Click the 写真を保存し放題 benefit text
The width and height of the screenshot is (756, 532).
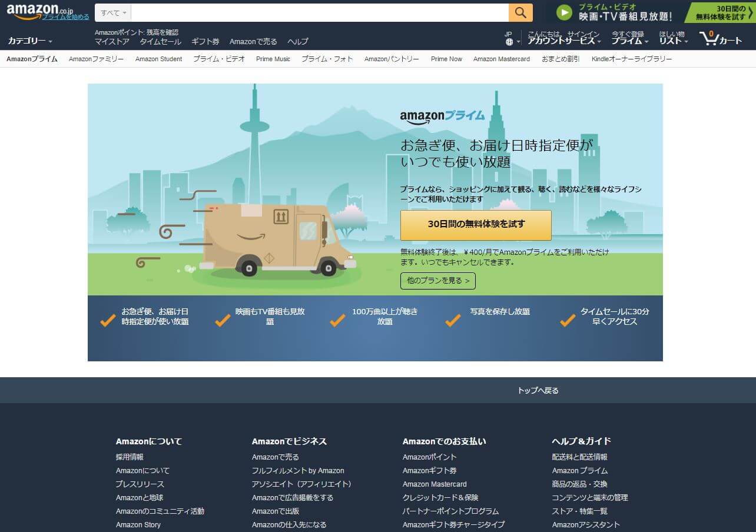point(500,312)
